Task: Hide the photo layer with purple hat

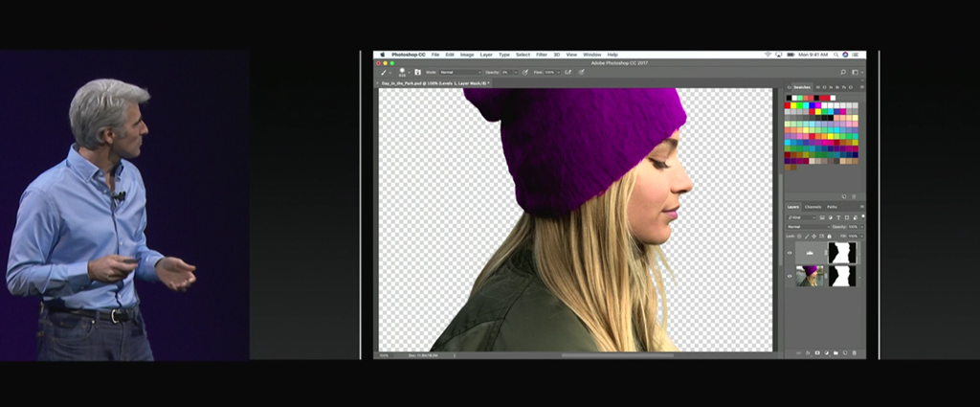Action: tap(790, 277)
